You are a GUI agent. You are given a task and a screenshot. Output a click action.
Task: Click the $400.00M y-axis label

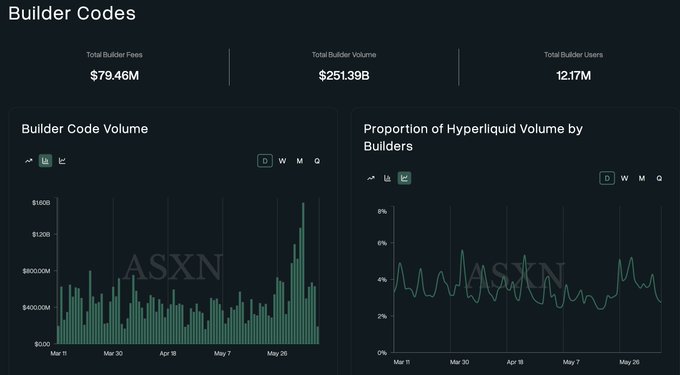(x=36, y=307)
